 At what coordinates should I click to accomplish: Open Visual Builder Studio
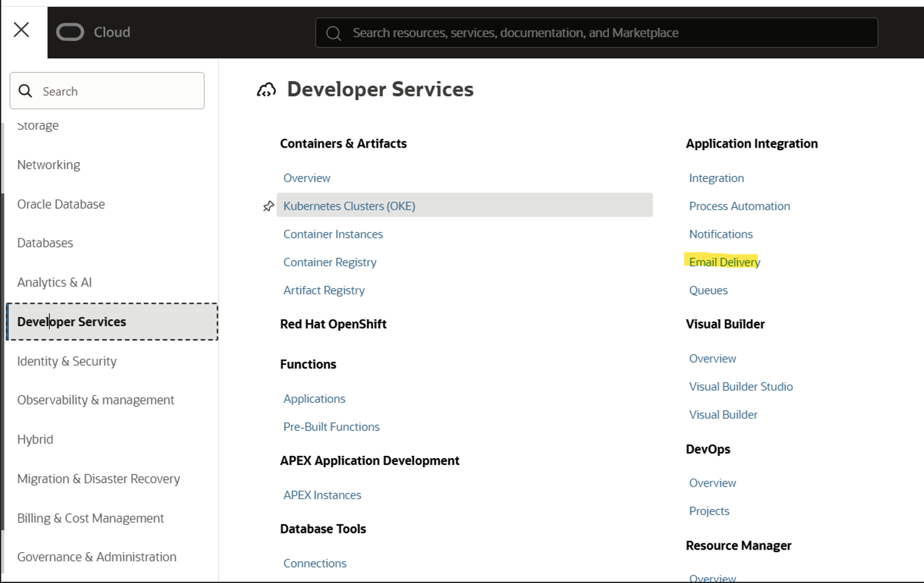tap(741, 386)
